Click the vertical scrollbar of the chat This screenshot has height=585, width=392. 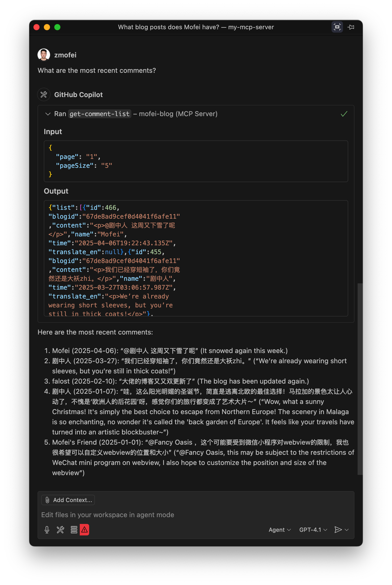360,379
